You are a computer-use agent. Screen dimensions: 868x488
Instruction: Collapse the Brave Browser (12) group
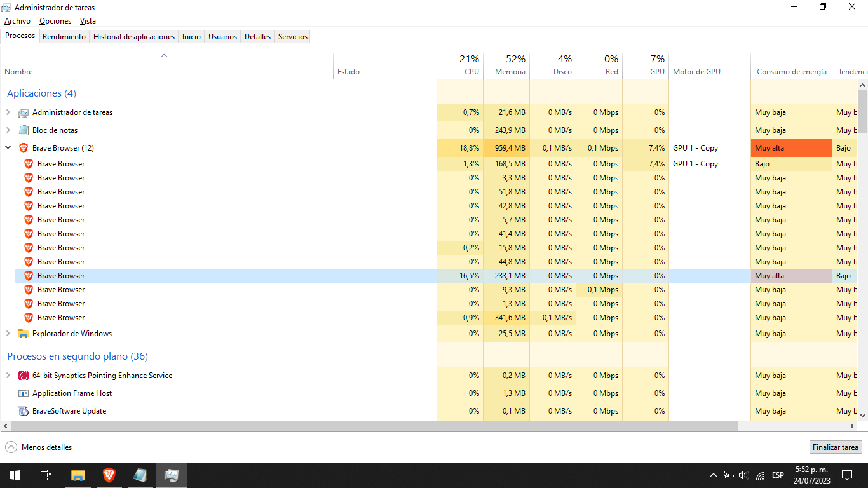click(8, 148)
